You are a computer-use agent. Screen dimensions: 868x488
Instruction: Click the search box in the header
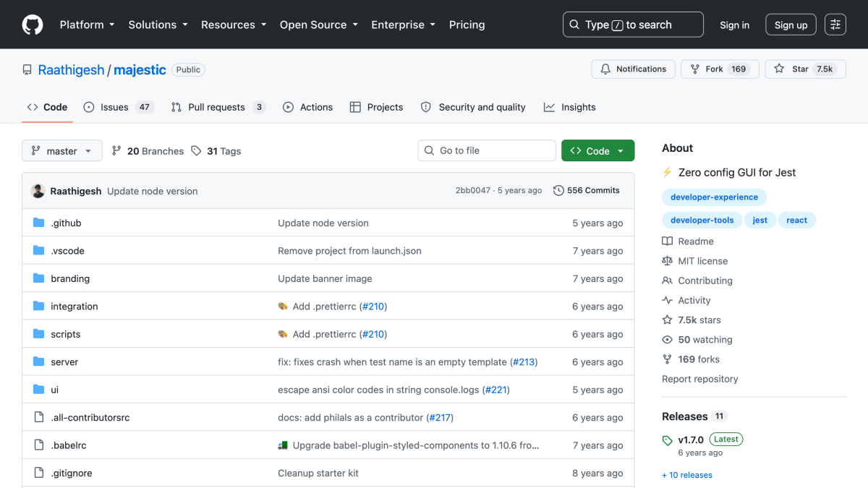pyautogui.click(x=633, y=25)
